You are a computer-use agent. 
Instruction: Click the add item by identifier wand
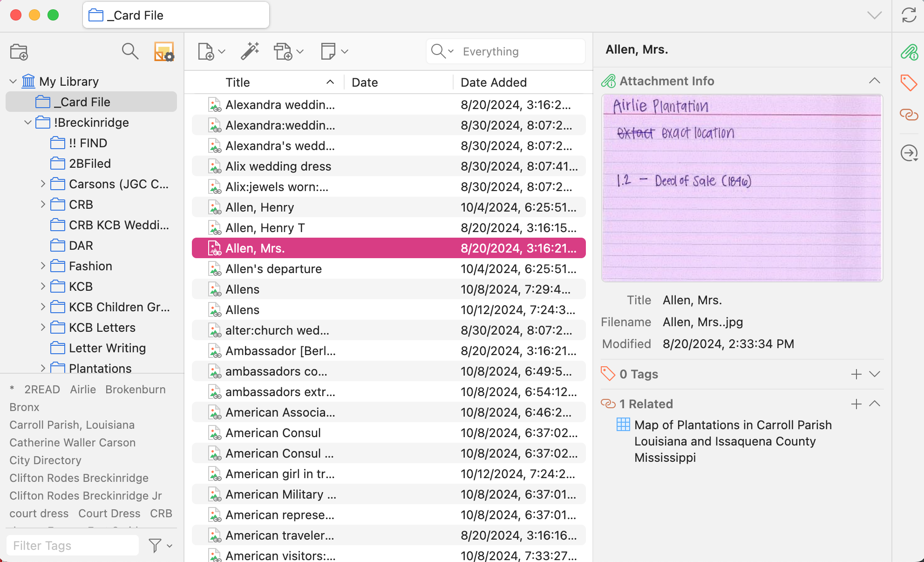250,51
